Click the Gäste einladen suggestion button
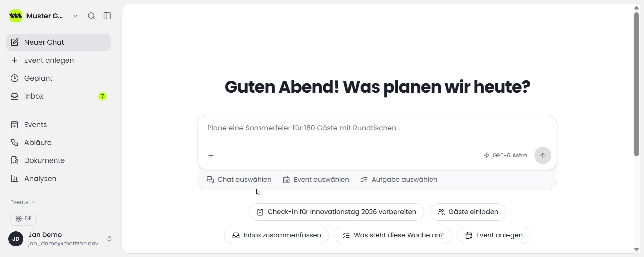Viewport: 644px width, 257px height. (468, 212)
